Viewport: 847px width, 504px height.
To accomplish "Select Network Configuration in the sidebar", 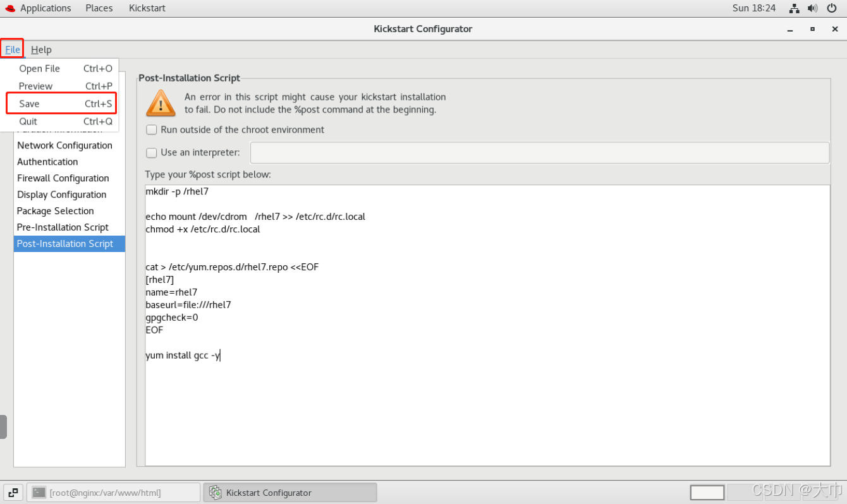I will [x=69, y=145].
